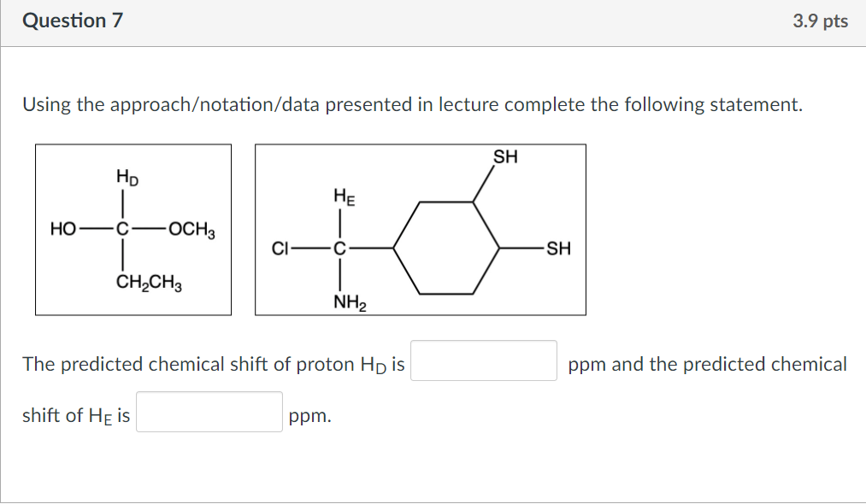
Task: Click the central carbon C in left structure
Action: click(123, 229)
